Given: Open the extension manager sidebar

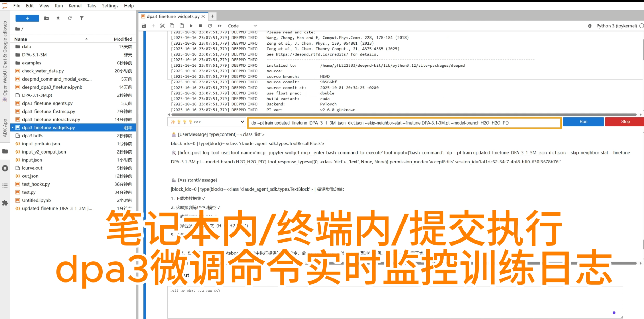Looking at the screenshot, I should [x=5, y=203].
